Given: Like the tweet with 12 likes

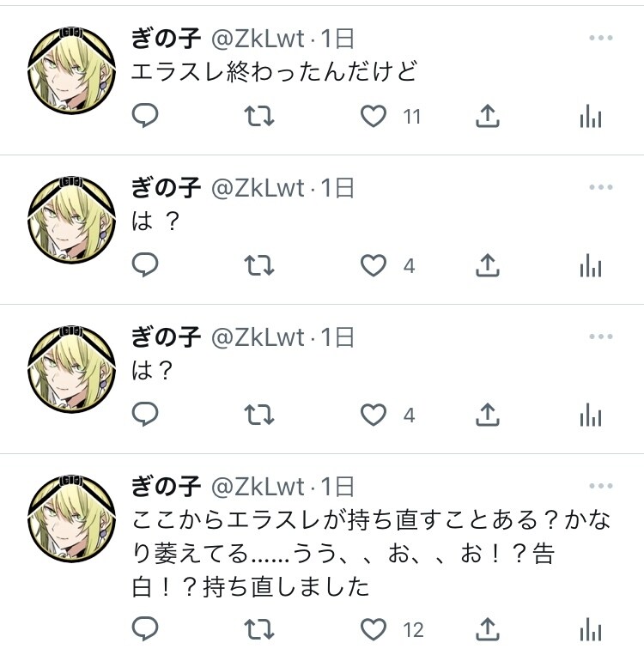Looking at the screenshot, I should click(x=374, y=629).
